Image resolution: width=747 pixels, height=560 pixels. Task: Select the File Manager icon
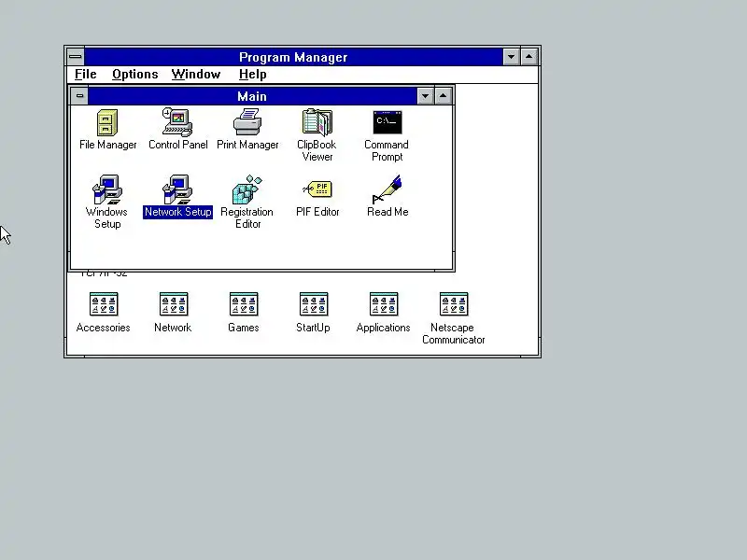[107, 122]
